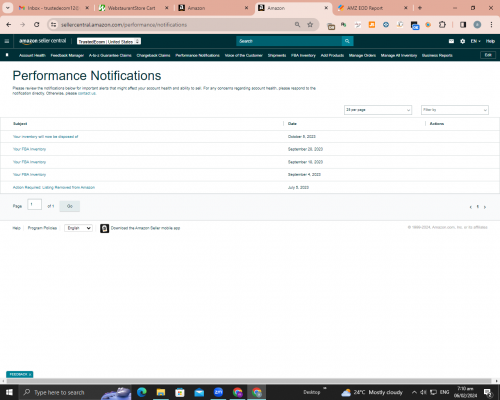Open the tab search dropdown arrow
The image size is (500, 400).
[8, 8]
